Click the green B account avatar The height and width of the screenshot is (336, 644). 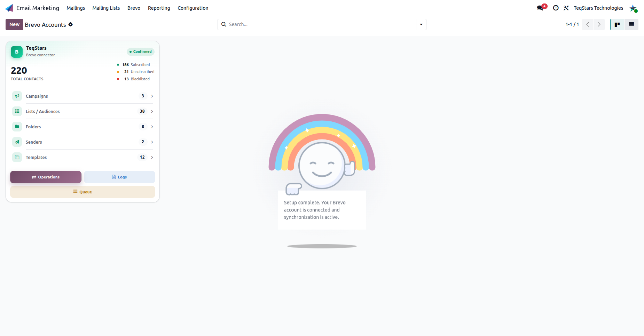tap(17, 52)
